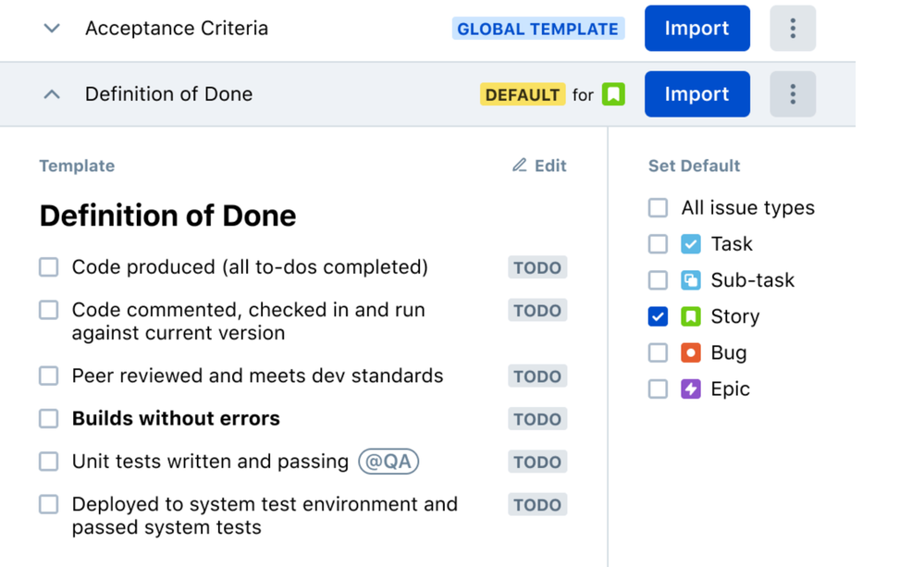
Task: Click the Task issue type icon
Action: pos(691,244)
